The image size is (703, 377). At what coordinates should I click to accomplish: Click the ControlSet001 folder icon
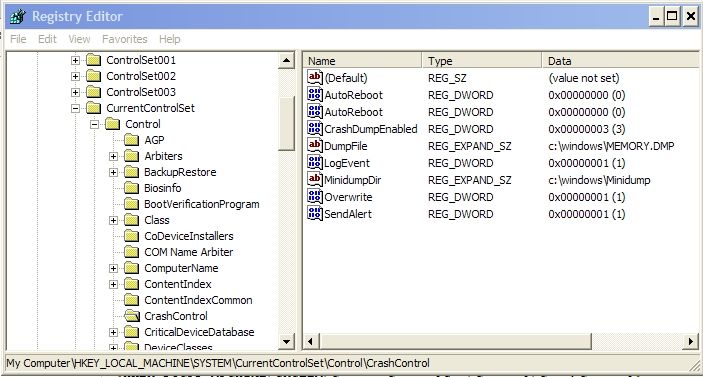coord(93,60)
